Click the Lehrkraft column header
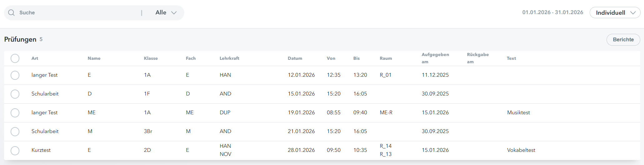Viewport: 644px width, 165px height. click(229, 59)
